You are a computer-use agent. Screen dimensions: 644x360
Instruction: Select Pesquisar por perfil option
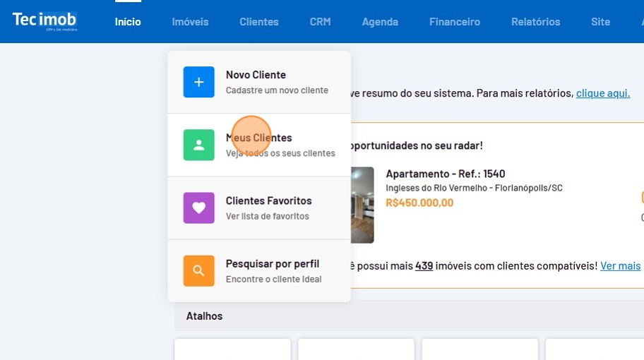click(x=272, y=264)
